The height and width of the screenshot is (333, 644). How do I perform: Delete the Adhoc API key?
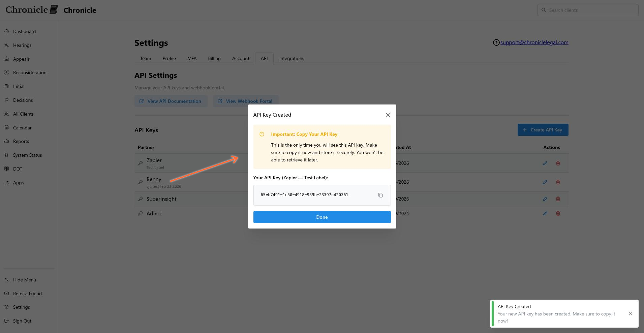(558, 213)
